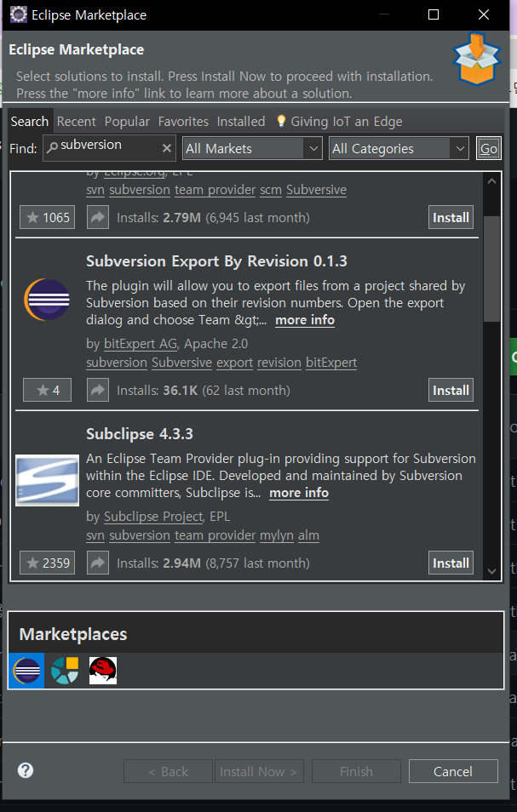This screenshot has height=812, width=517.
Task: Open the bitExpert AG provider link
Action: 141,343
